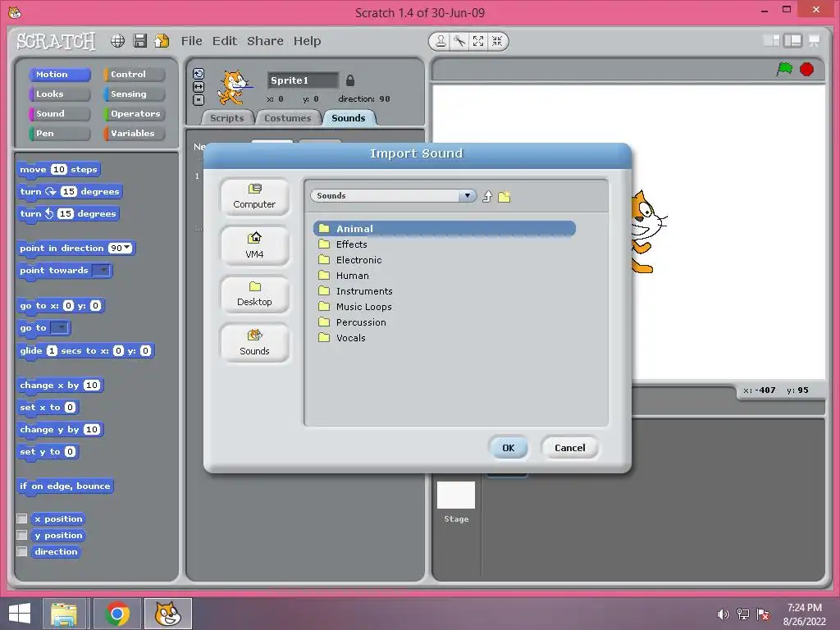Switch to small stage view mode
The height and width of the screenshot is (630, 840).
click(x=771, y=41)
